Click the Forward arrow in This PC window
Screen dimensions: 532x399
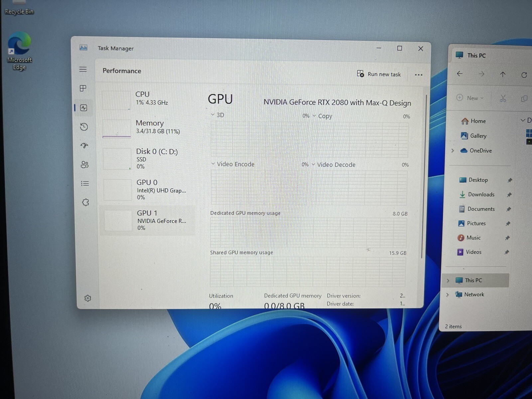tap(481, 74)
